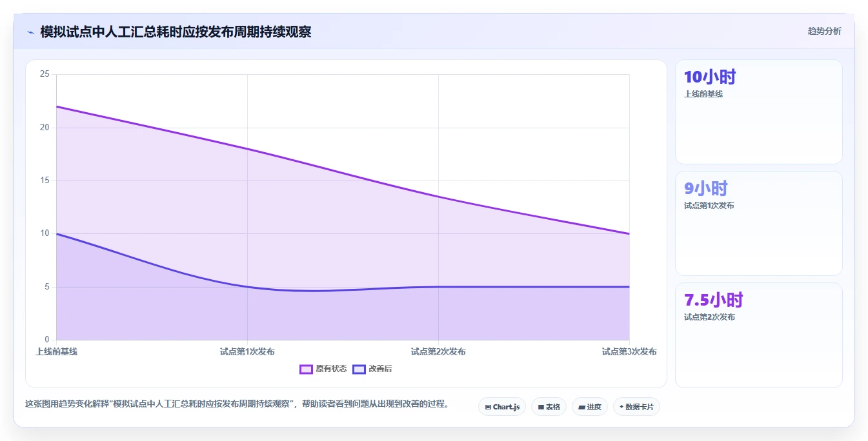Toggle the 改善后 legend swatch
This screenshot has height=441, width=868.
click(x=359, y=369)
